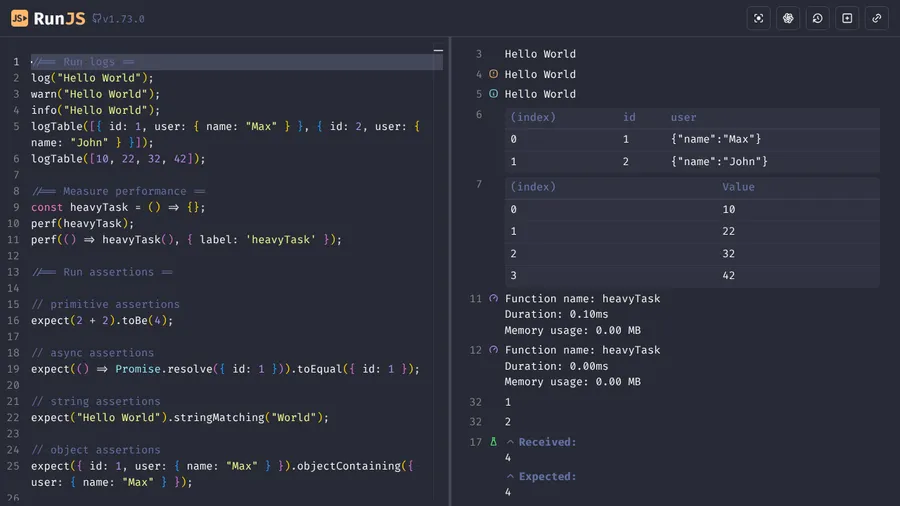Click the logTable([10, 22, 32, 42]) line
This screenshot has width=900, height=506.
pyautogui.click(x=118, y=159)
